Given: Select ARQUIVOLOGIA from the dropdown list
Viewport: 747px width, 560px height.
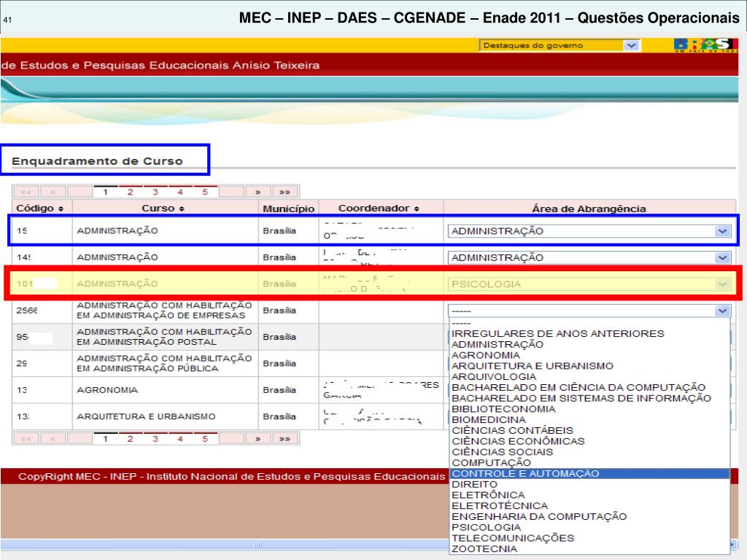Looking at the screenshot, I should pyautogui.click(x=589, y=377).
